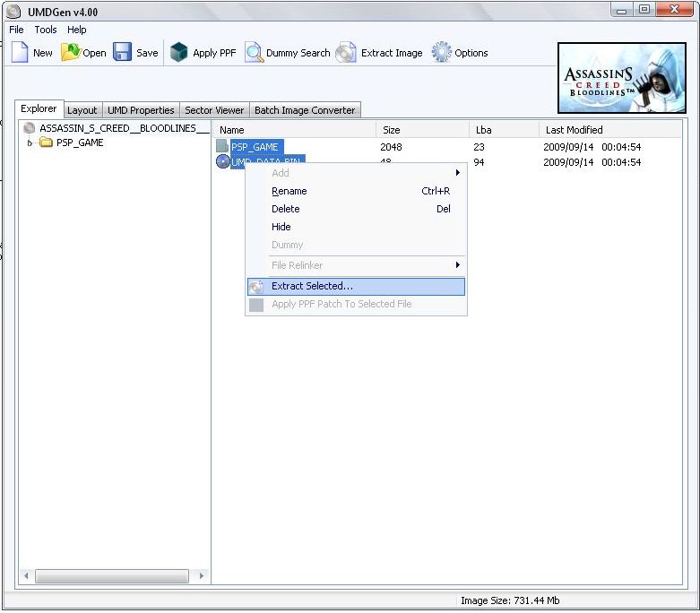Open the Add submenu arrow
Screen dimensions: 700x613
click(x=458, y=173)
